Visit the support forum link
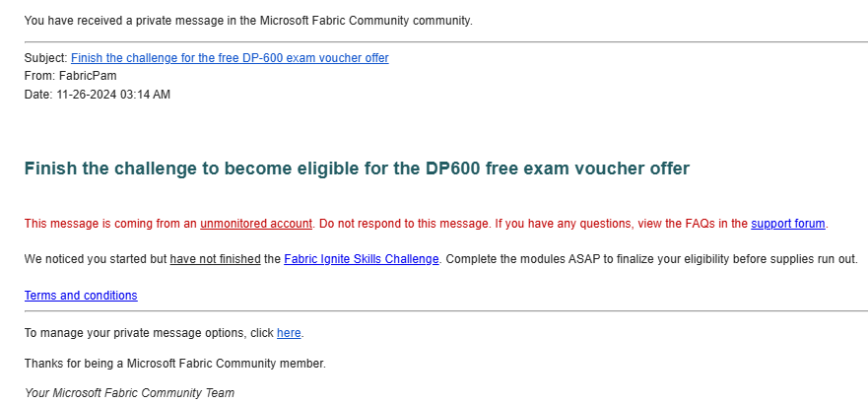The width and height of the screenshot is (868, 404). [x=788, y=224]
